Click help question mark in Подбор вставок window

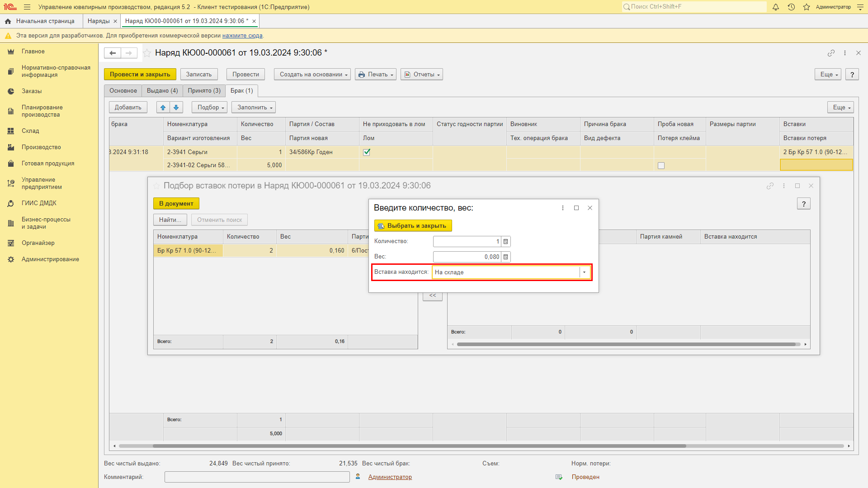[804, 204]
